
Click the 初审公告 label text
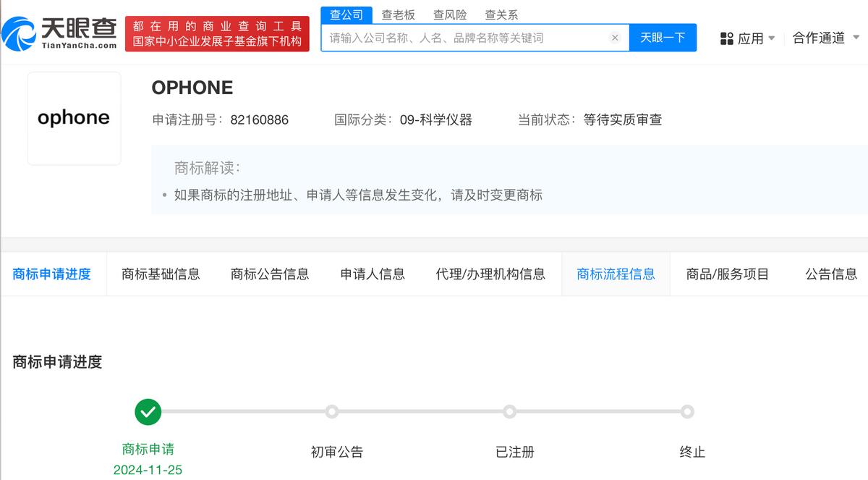click(x=337, y=452)
